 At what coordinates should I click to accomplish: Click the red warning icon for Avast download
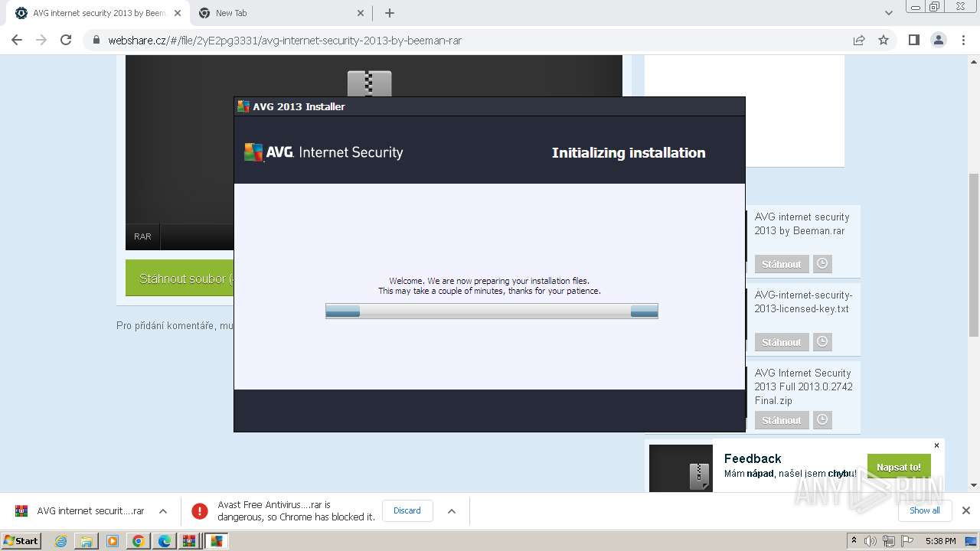click(x=200, y=510)
